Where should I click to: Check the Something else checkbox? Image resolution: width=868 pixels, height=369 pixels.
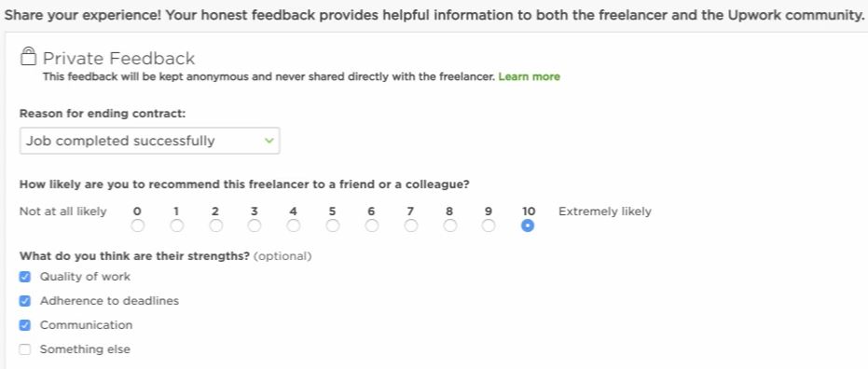point(25,349)
